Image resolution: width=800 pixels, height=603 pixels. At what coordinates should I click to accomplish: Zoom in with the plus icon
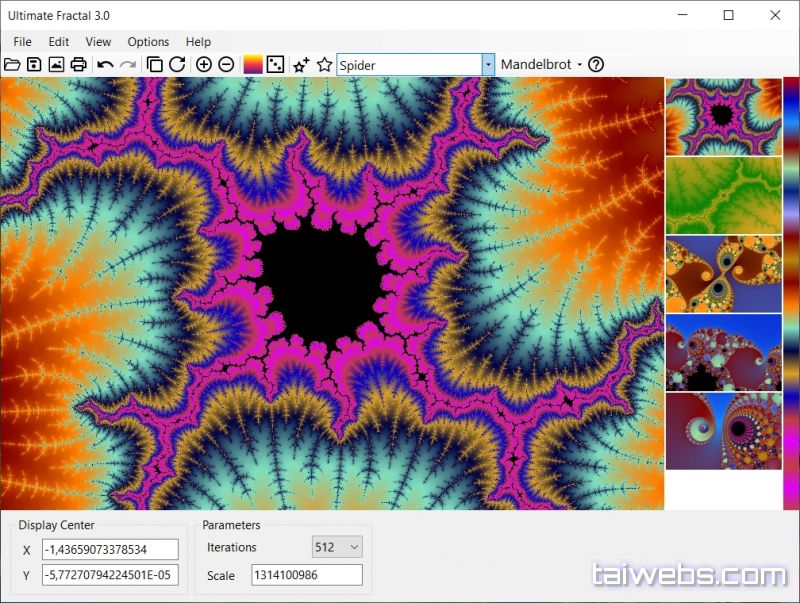pyautogui.click(x=204, y=65)
